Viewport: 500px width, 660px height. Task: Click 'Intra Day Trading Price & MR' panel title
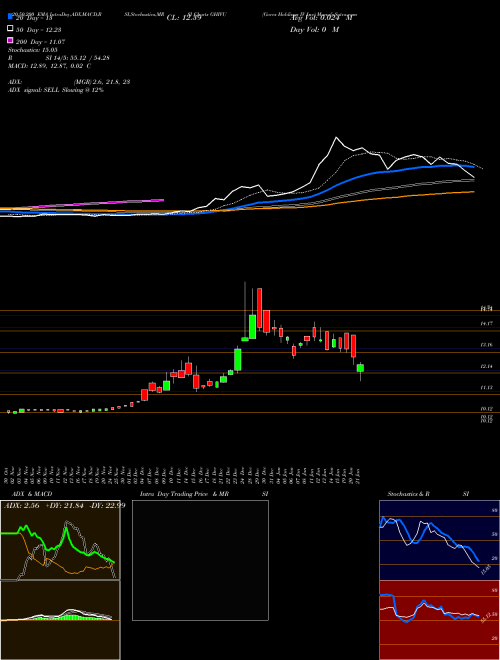pos(184,494)
